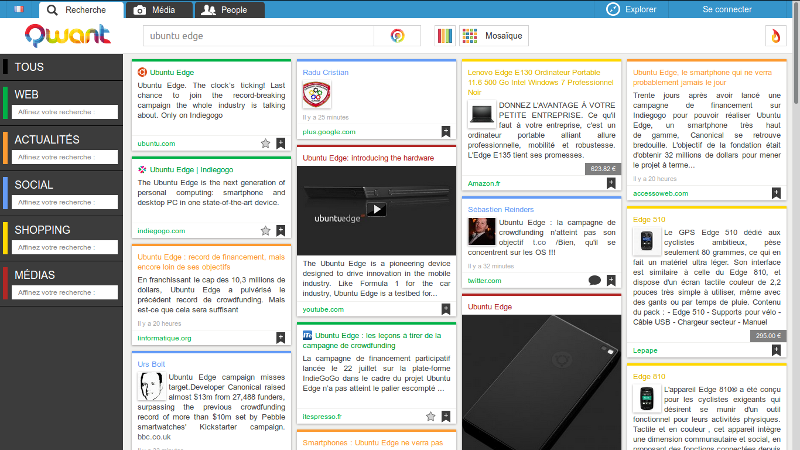Open Amazon.fr source link
Viewport: 800px width, 450px height.
[484, 183]
